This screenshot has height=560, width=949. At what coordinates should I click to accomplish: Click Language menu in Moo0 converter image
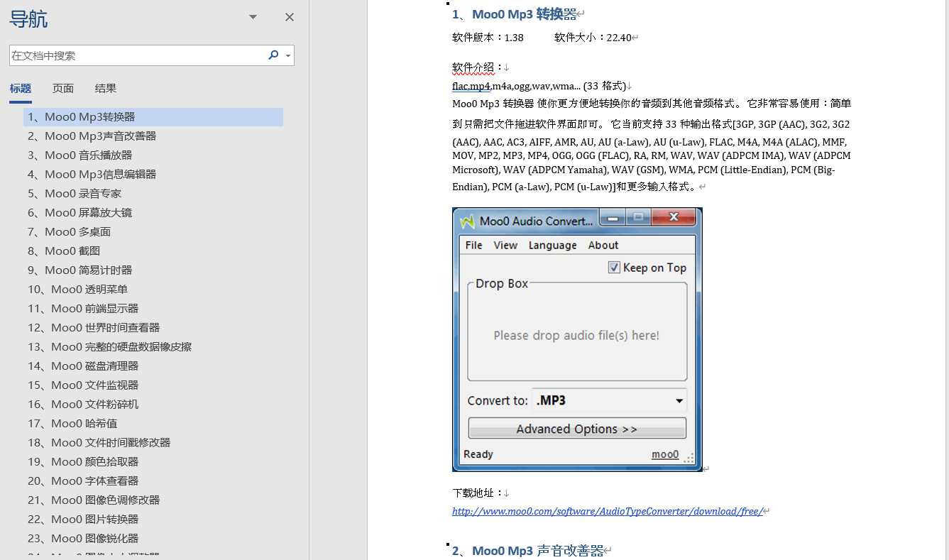(x=552, y=245)
